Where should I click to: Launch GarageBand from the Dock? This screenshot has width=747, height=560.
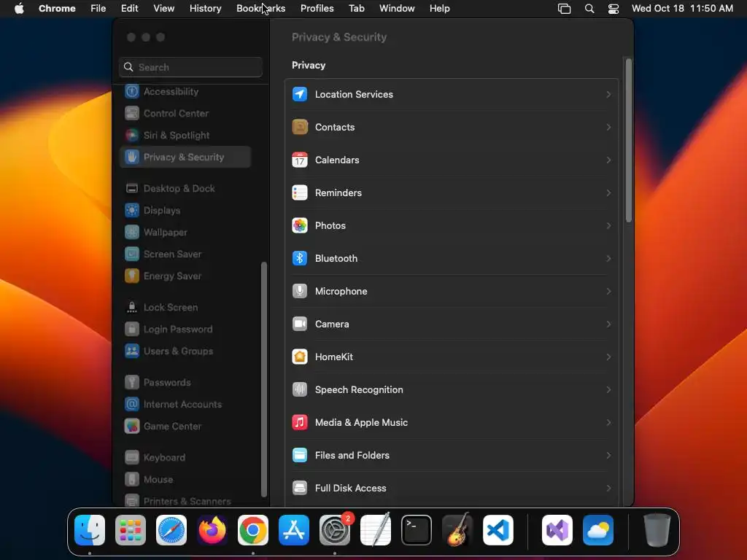coord(457,530)
